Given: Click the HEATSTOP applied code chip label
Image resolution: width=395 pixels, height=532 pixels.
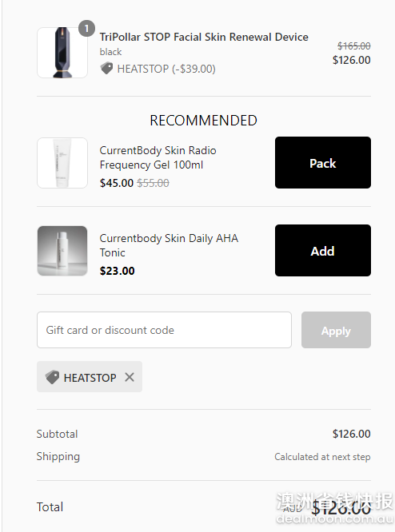Looking at the screenshot, I should pyautogui.click(x=90, y=378).
